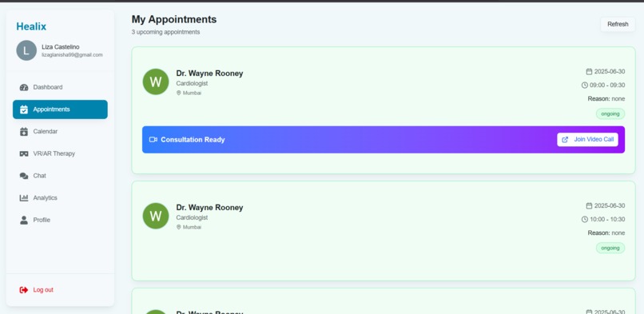Click the Consultation Ready banner label
644x314 pixels.
tap(193, 140)
